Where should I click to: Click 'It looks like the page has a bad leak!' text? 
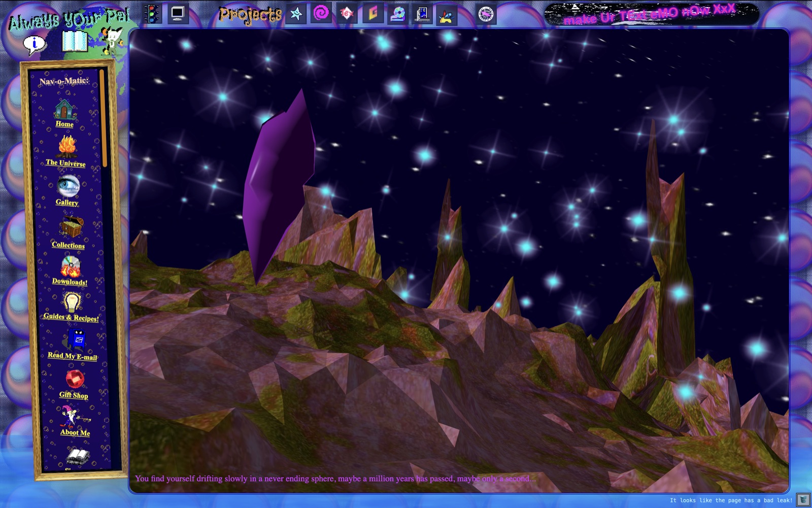(731, 500)
